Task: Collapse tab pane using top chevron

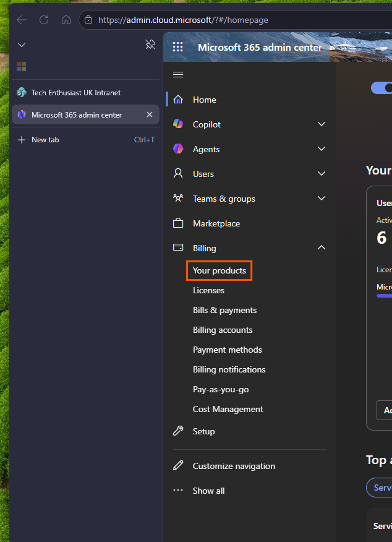Action: coord(22,45)
